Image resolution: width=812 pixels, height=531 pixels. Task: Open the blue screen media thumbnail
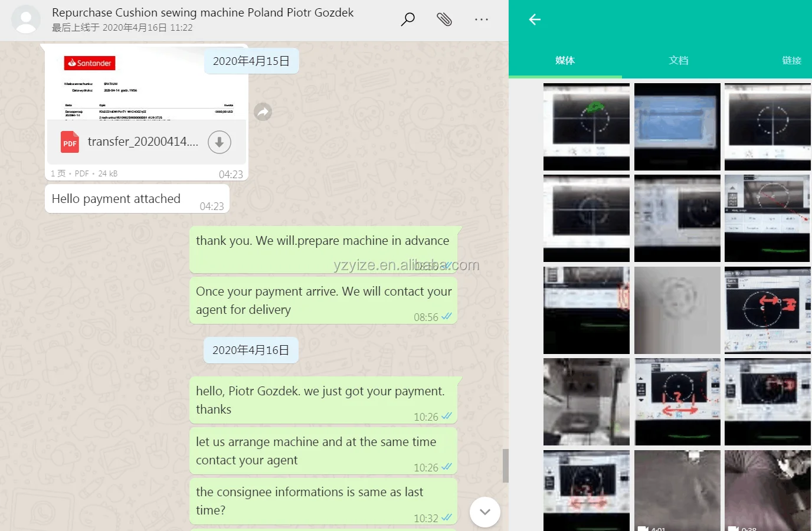(x=677, y=126)
